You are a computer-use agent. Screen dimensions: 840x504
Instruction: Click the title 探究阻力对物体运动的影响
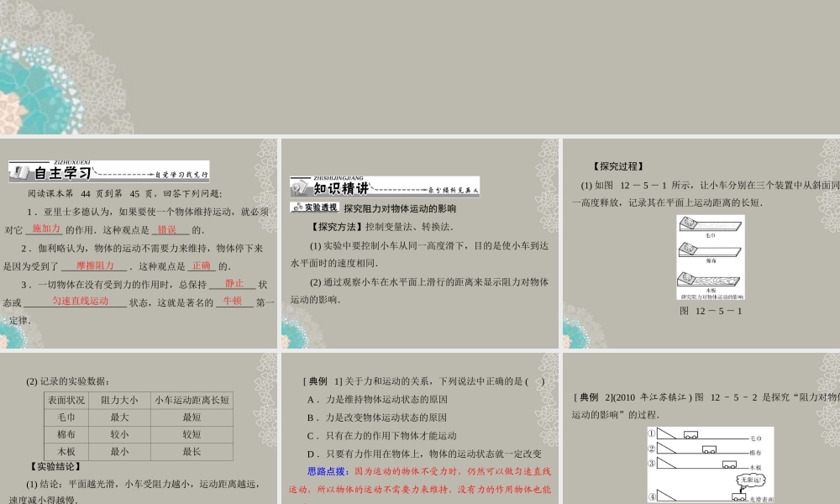tap(400, 208)
